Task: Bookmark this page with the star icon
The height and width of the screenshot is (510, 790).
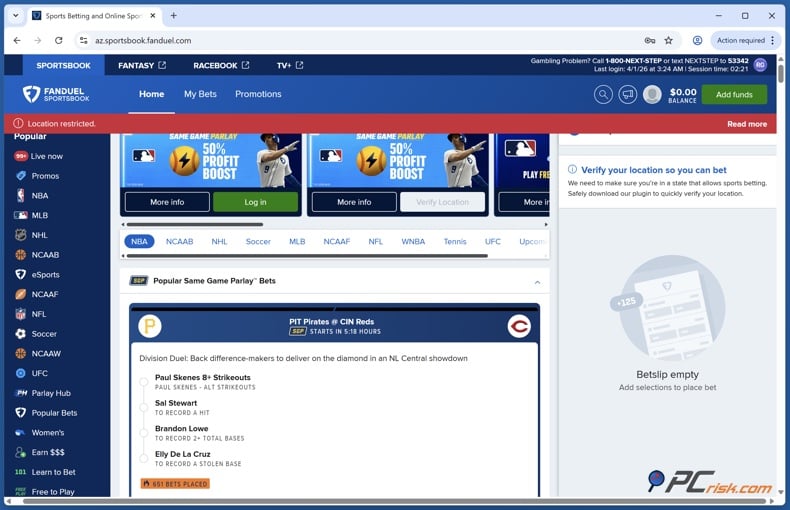Action: (669, 40)
